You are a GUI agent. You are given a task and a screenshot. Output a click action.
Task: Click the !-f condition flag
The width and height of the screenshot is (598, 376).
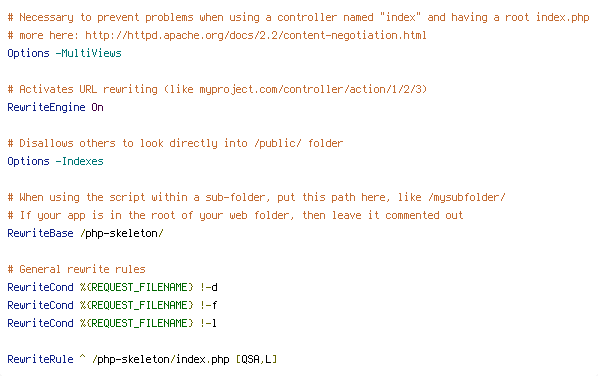tap(208, 305)
